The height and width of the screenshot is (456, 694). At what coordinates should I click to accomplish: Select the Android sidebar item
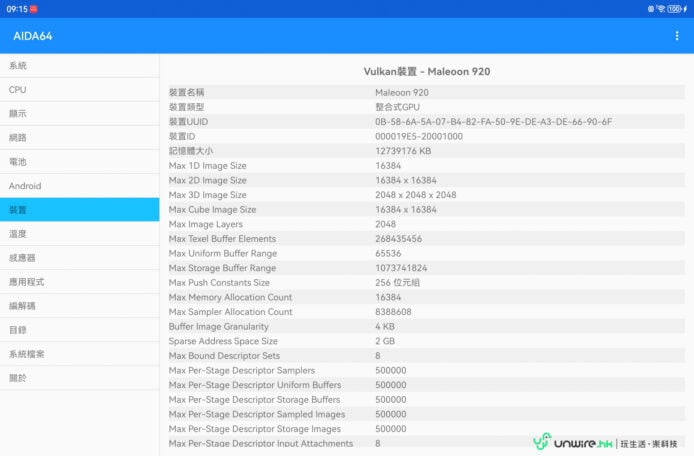coord(80,186)
